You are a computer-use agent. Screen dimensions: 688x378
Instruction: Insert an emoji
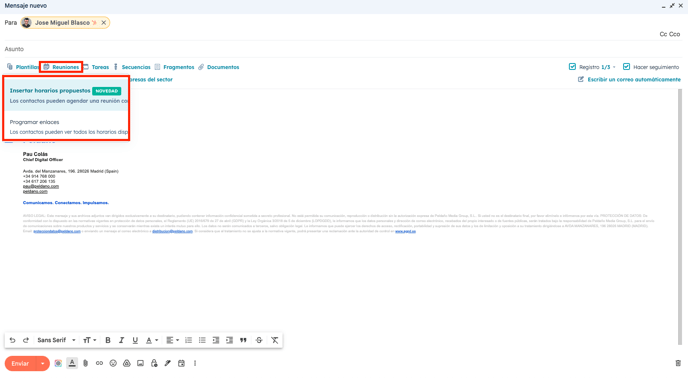(113, 364)
